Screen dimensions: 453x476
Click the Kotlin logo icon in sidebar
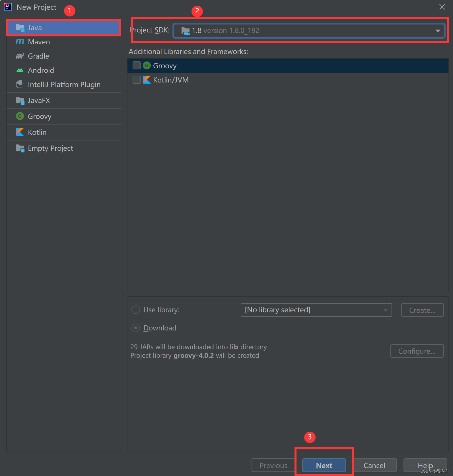point(20,132)
